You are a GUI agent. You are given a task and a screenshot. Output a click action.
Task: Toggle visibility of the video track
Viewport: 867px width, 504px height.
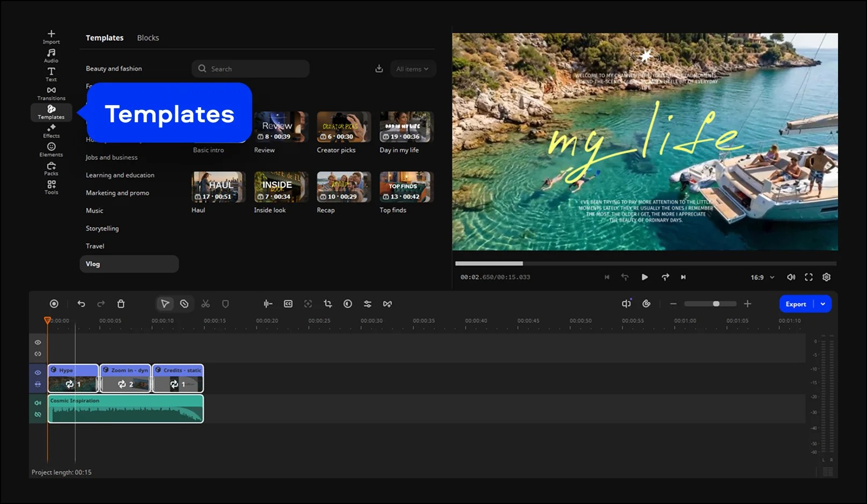click(38, 372)
